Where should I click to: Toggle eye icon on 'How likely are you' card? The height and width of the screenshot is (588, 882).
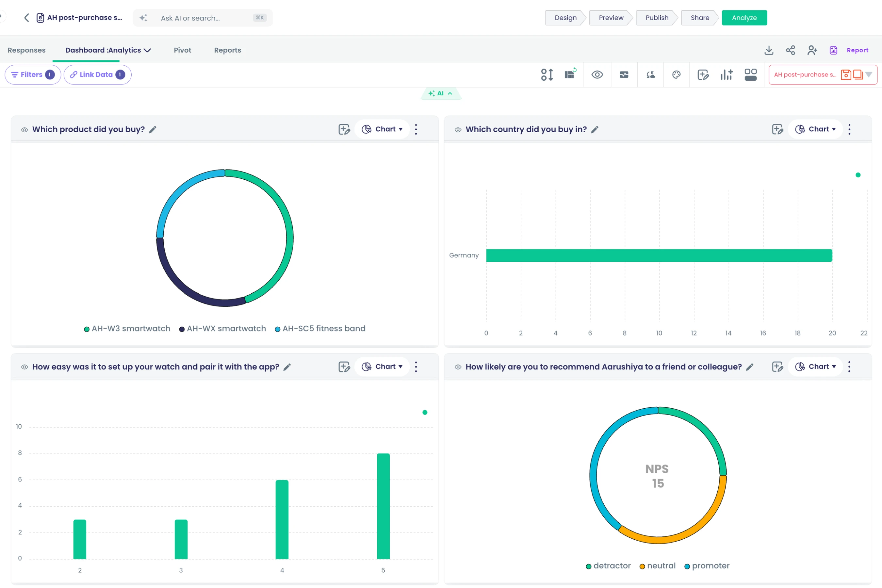pos(458,367)
